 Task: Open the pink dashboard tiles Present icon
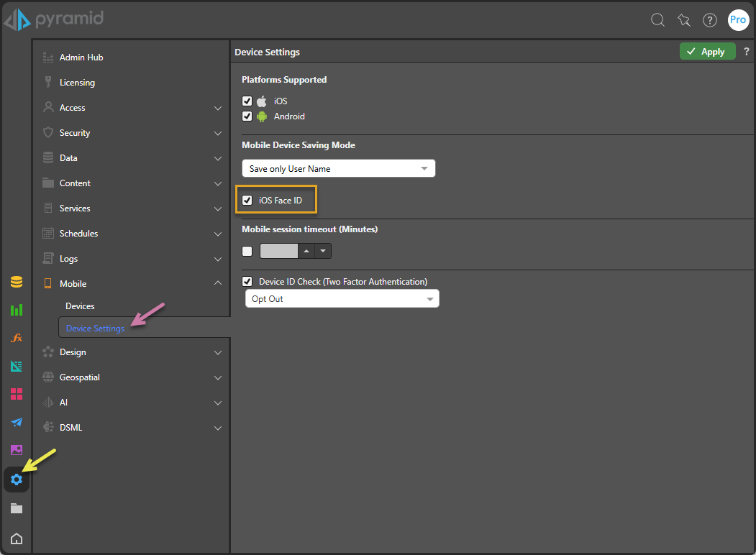pos(17,394)
